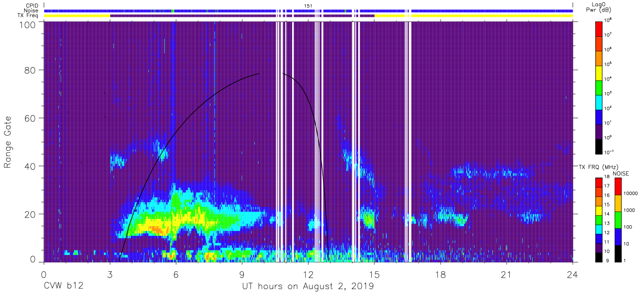The width and height of the screenshot is (644, 297).
Task: Click the 'TX FRQ (MHz)' colorbar title
Action: [598, 167]
